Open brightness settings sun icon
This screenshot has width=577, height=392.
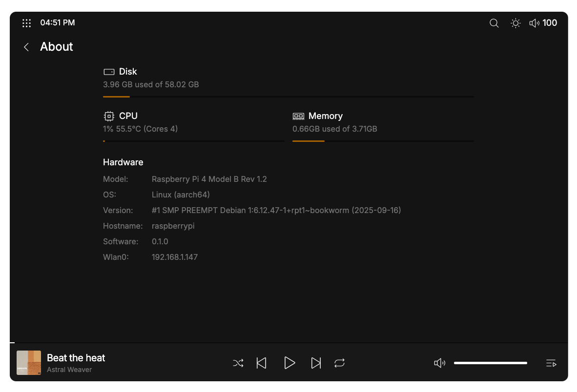pyautogui.click(x=515, y=23)
